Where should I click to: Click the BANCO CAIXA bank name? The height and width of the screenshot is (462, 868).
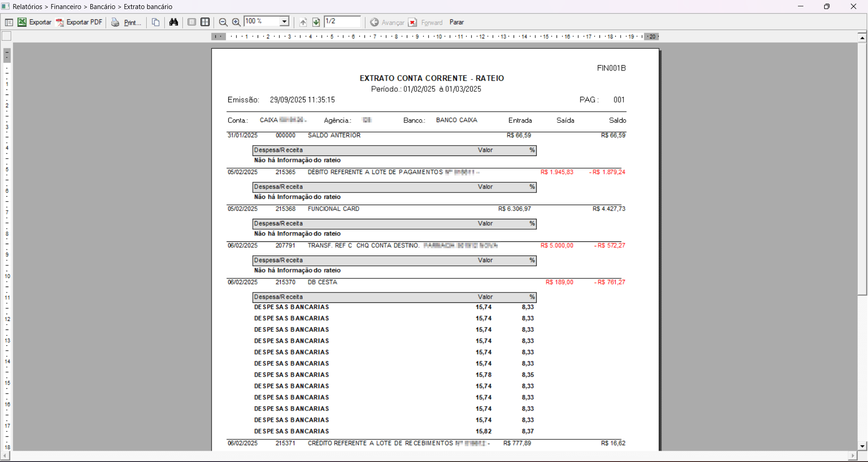(x=457, y=120)
